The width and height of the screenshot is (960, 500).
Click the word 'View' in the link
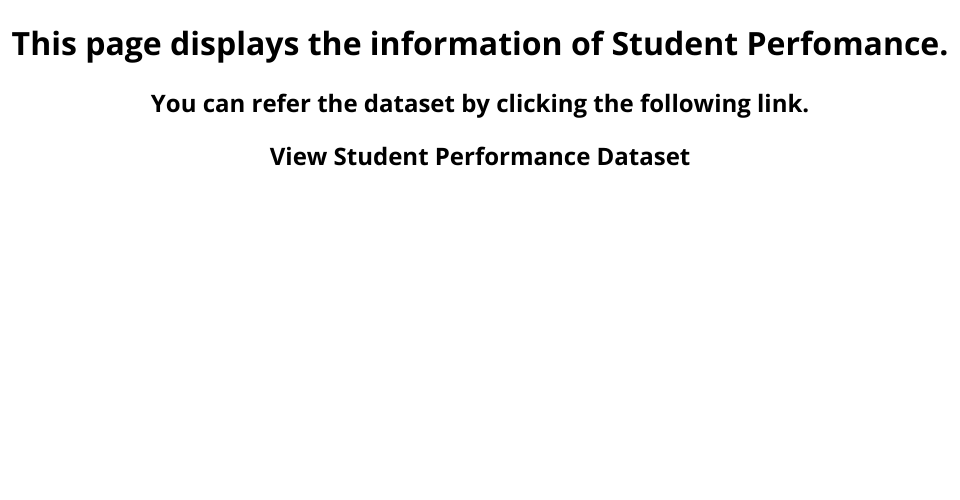point(297,157)
